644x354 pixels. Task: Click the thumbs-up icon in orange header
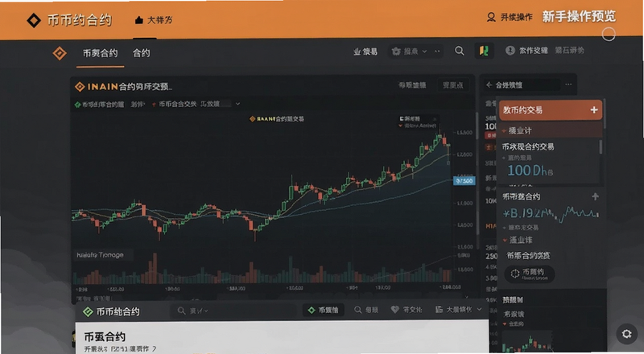138,20
